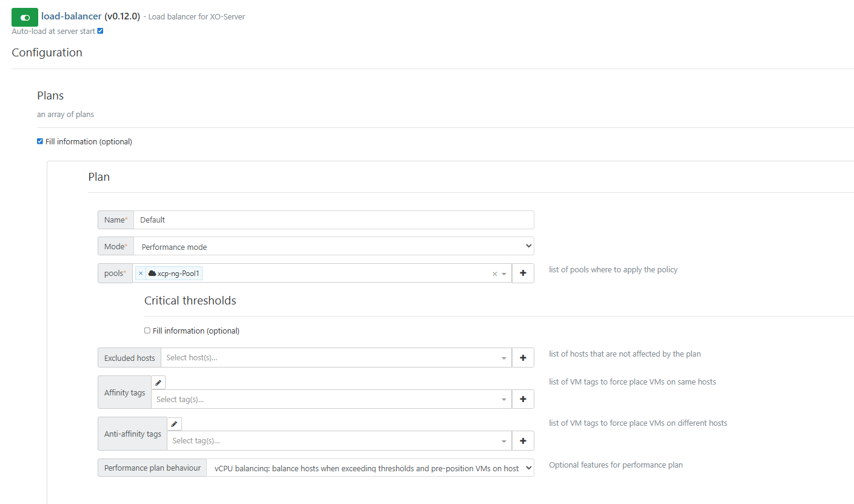The width and height of the screenshot is (854, 504).
Task: Clear all pools with the red x icon
Action: 494,274
